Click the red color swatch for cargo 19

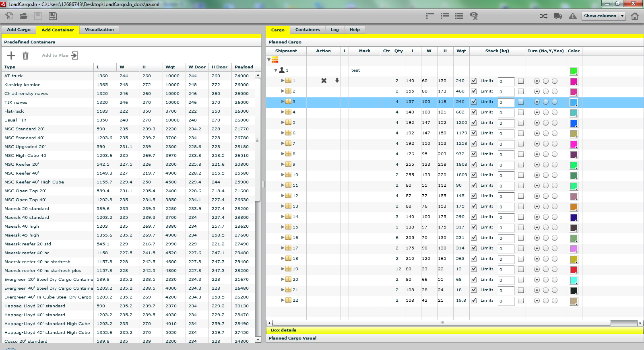(574, 270)
